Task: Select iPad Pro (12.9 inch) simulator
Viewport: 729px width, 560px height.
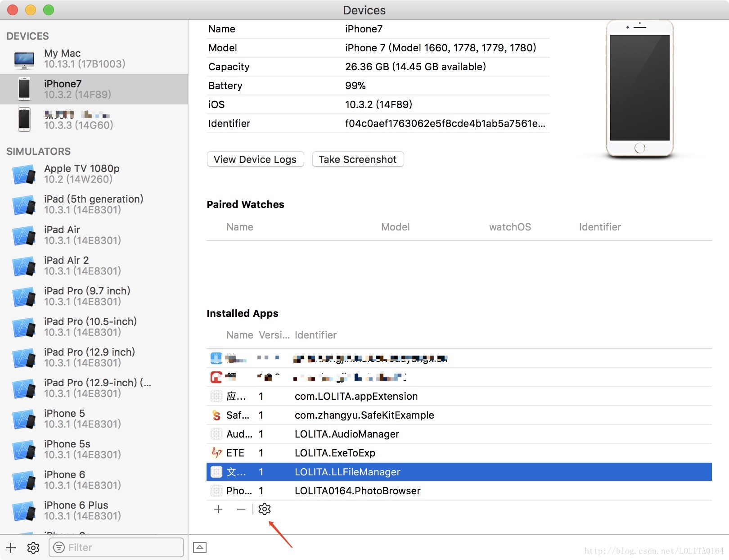Action: point(94,357)
